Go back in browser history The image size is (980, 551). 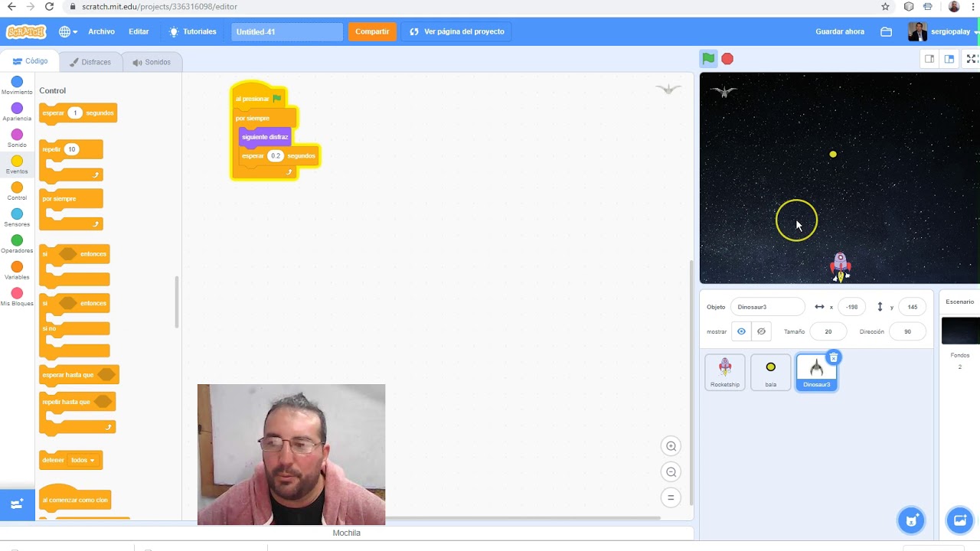[x=11, y=7]
